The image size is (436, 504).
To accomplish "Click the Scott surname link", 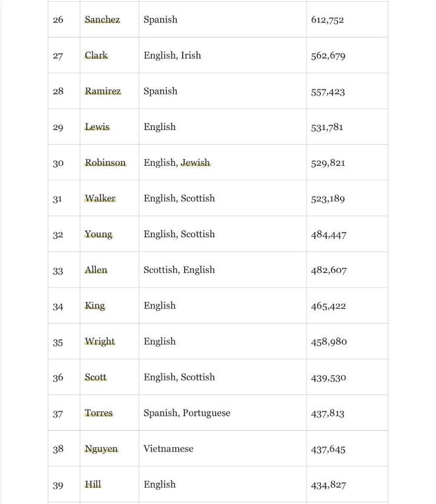I will (96, 377).
